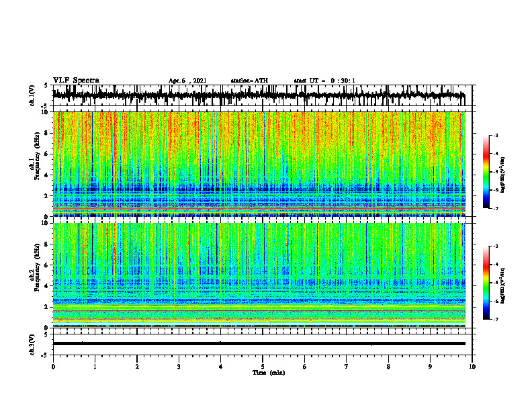Select the ch.2 Frequency (kHz) axis label
The width and height of the screenshot is (532, 411).
pos(35,267)
